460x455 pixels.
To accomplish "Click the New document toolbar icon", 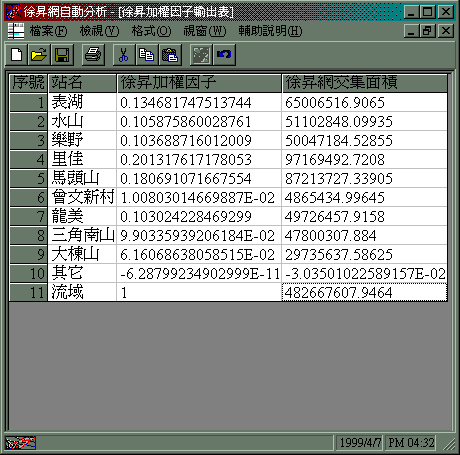I will click(17, 54).
